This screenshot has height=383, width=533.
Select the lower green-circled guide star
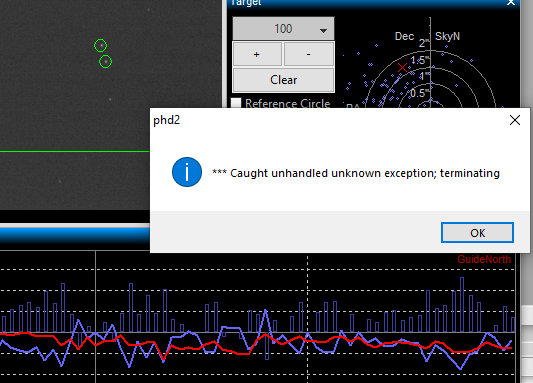click(105, 62)
